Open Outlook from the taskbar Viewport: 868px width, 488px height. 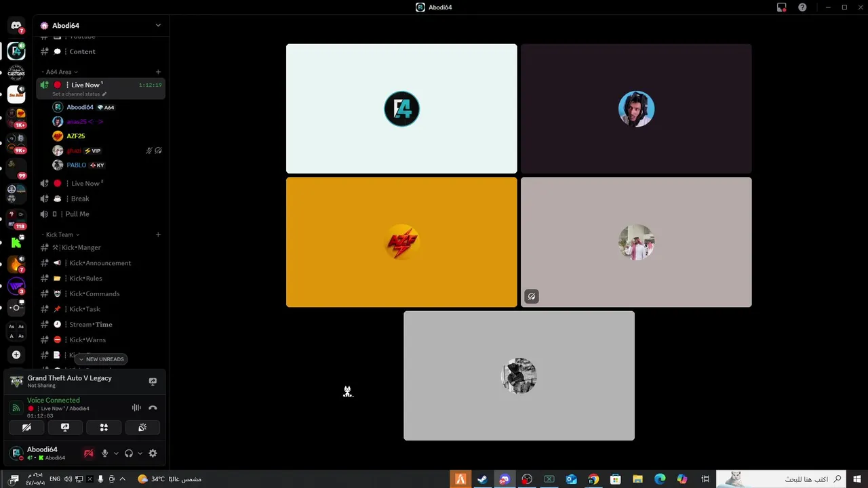(x=571, y=479)
